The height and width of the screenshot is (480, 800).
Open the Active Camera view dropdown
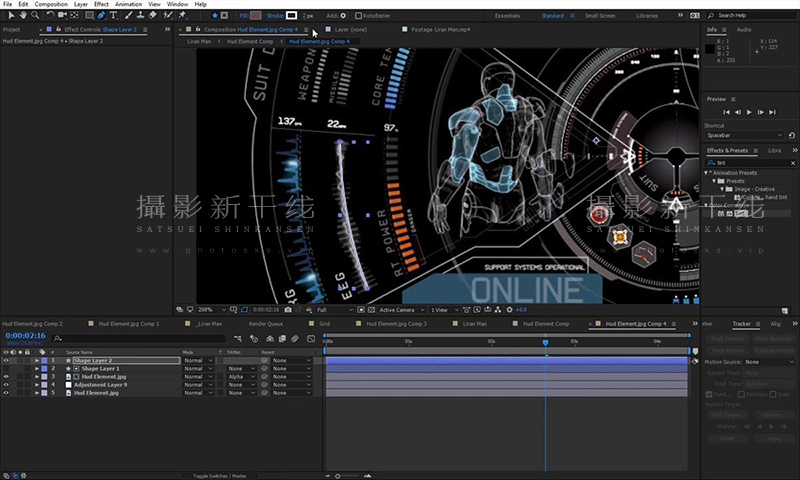click(x=402, y=310)
